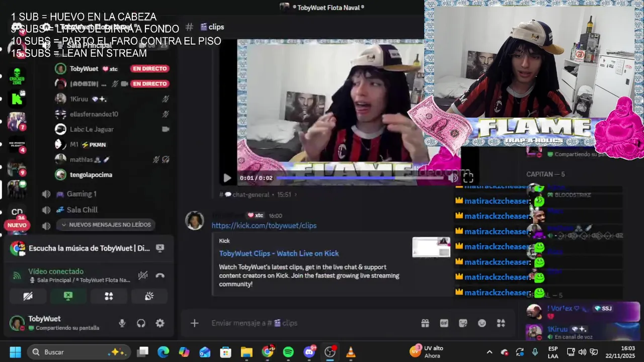Open Vídeo conectado connection details
The image size is (644, 362).
click(x=55, y=271)
